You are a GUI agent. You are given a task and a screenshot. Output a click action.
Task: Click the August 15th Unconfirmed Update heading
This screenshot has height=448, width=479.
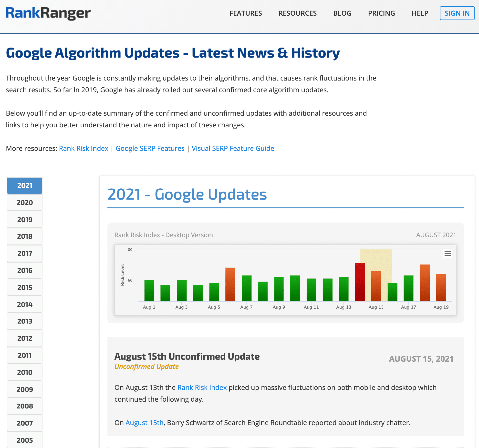click(187, 356)
